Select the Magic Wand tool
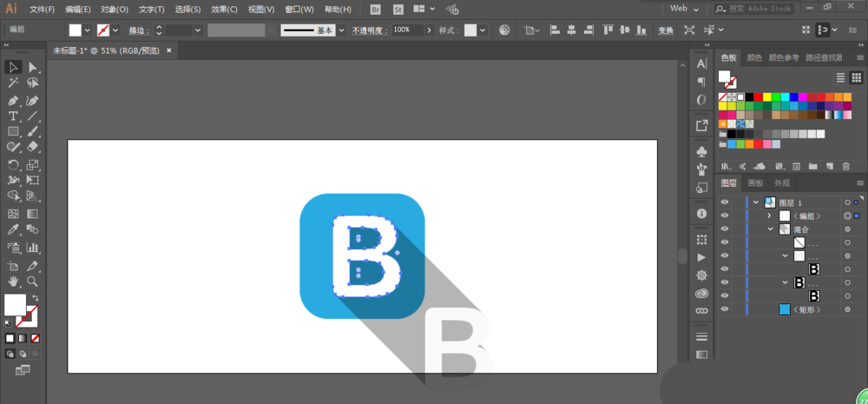This screenshot has width=868, height=404. (x=13, y=83)
